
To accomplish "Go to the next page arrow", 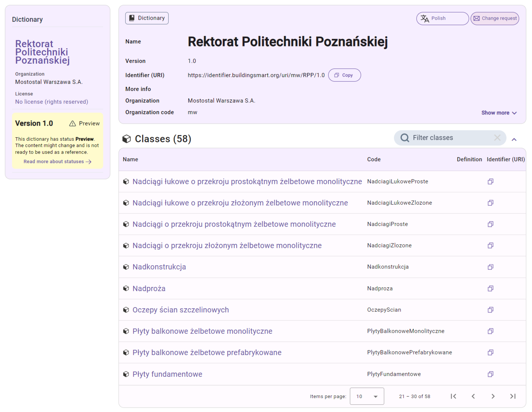I will tap(493, 396).
